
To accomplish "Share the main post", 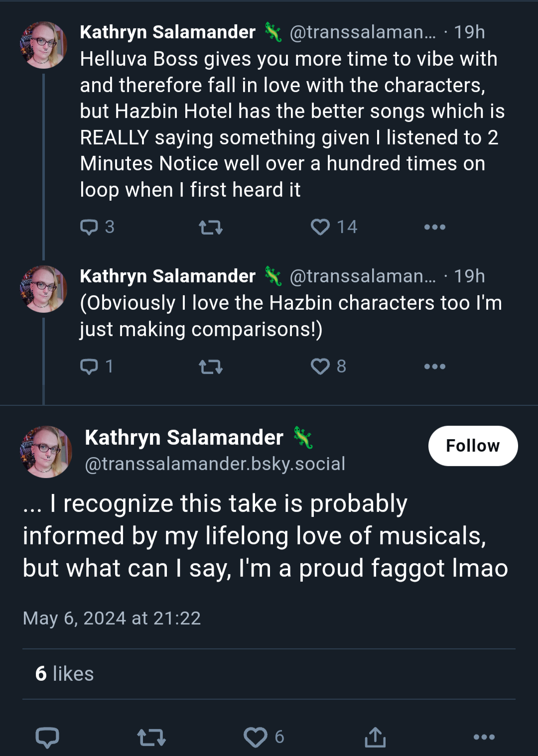I will point(375,737).
